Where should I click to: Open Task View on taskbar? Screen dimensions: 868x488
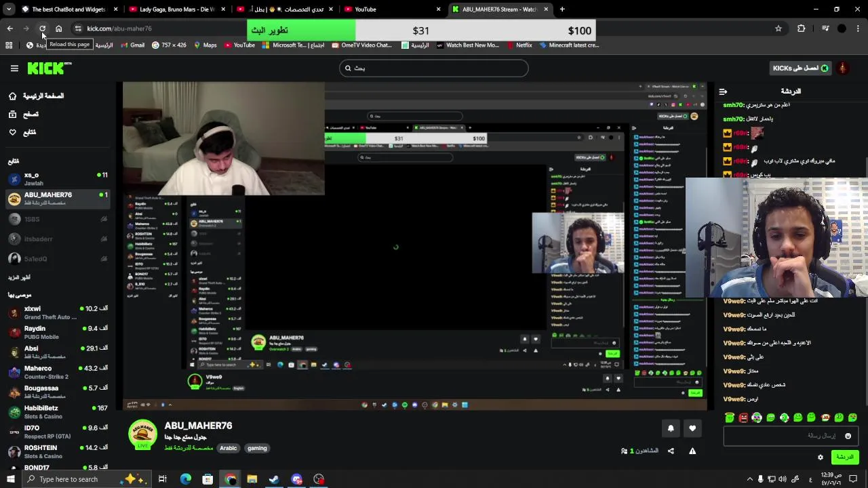pyautogui.click(x=163, y=479)
